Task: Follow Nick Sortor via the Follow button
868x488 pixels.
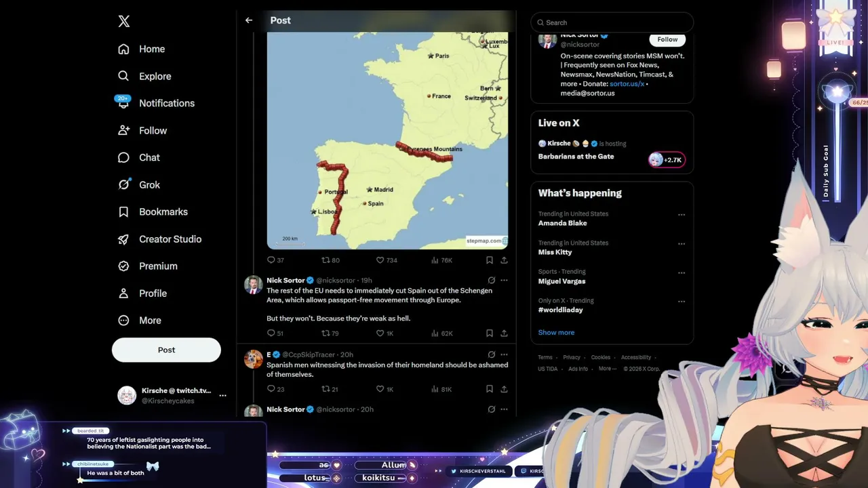Action: pyautogui.click(x=667, y=39)
